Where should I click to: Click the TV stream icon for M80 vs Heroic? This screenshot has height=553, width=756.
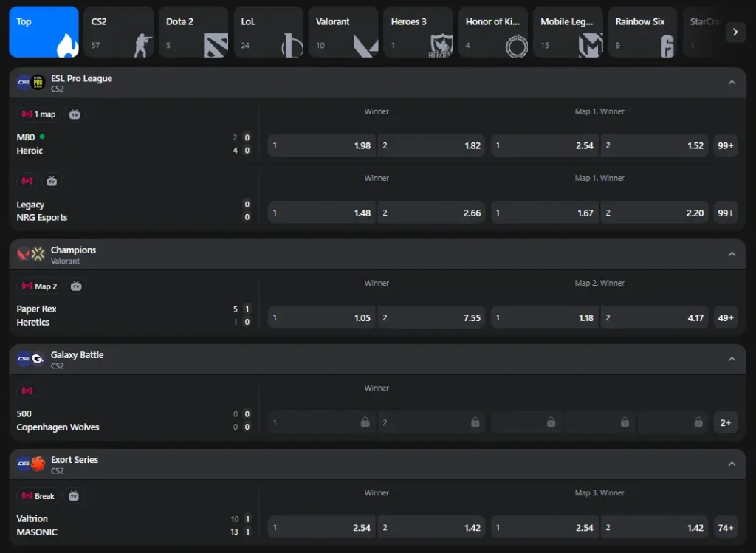75,114
